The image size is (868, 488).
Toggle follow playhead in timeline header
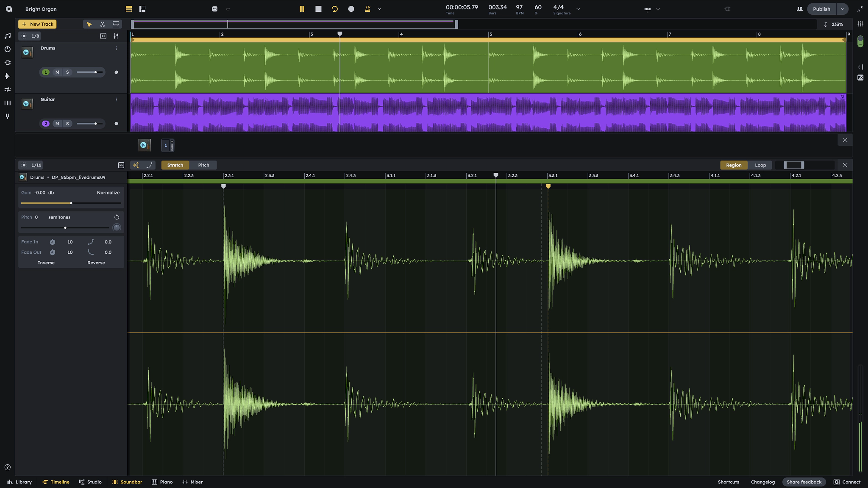click(x=103, y=36)
